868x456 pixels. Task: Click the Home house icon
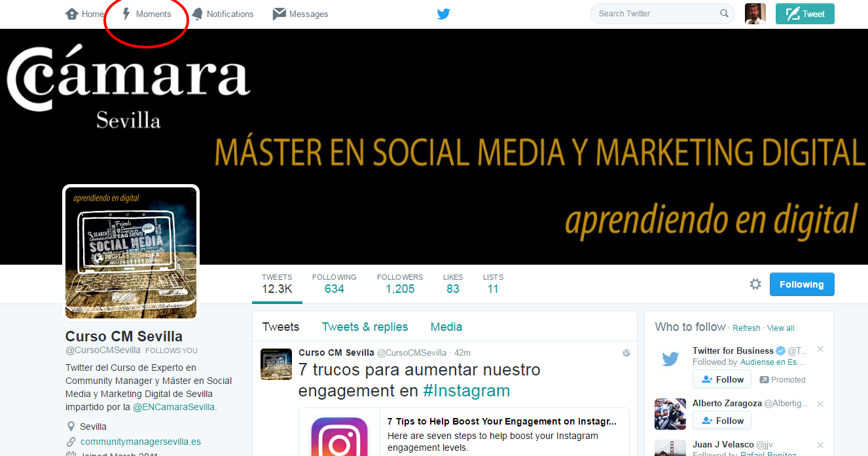72,14
